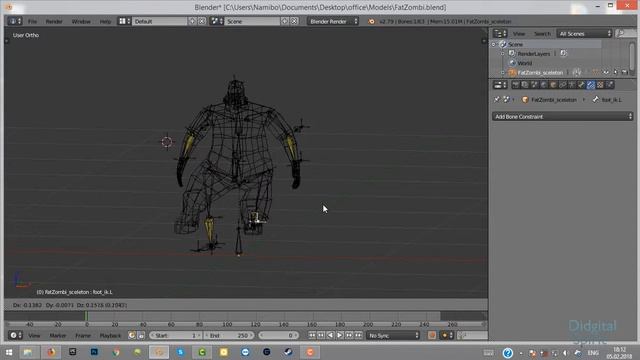This screenshot has height=360, width=640.
Task: Open the Outliner editor type selector
Action: (500, 33)
